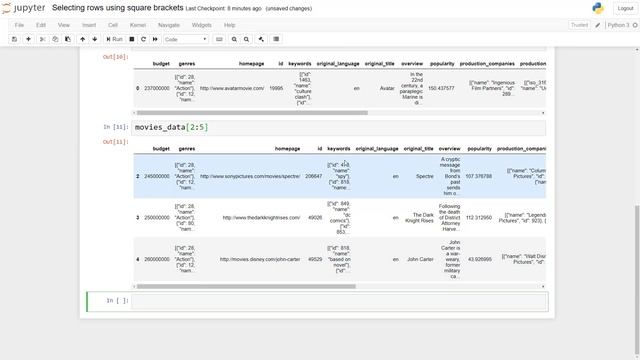This screenshot has width=640, height=360.
Task: Click the 'Spectre' title cell
Action: pyautogui.click(x=424, y=176)
